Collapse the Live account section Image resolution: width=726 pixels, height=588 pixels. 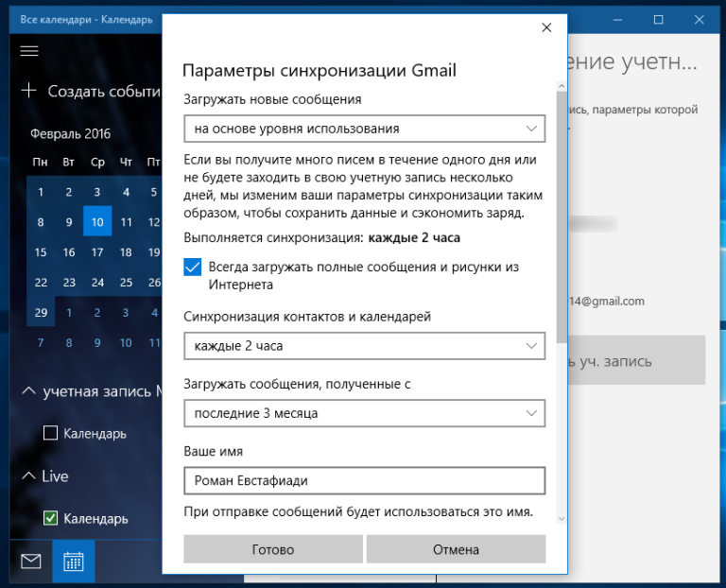28,476
